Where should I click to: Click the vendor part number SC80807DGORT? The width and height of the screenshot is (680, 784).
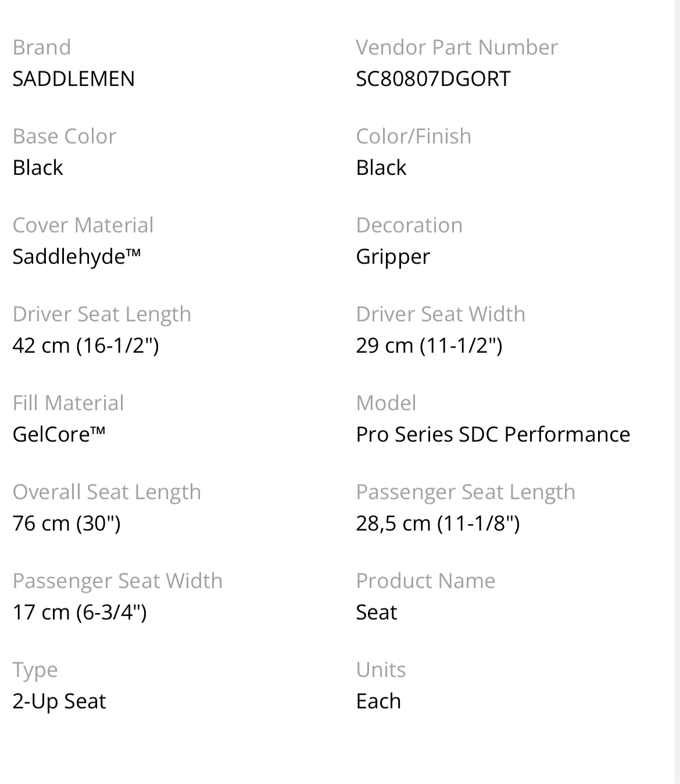coord(433,78)
